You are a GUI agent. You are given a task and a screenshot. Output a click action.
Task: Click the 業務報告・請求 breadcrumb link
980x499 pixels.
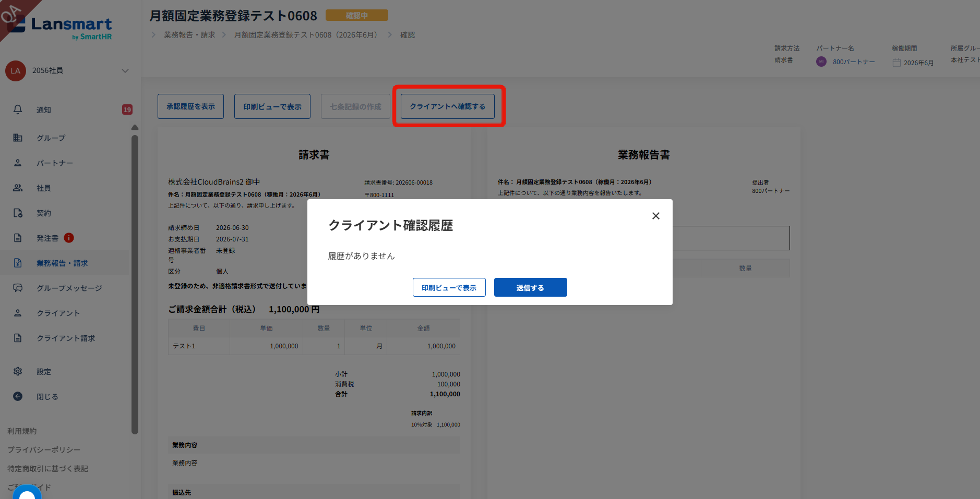189,35
